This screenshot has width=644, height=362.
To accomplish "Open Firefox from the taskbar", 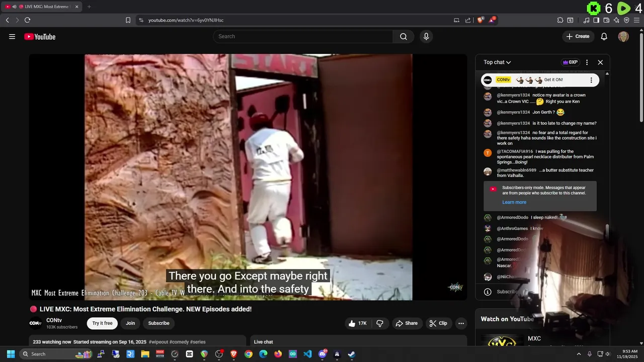I will pos(278,354).
